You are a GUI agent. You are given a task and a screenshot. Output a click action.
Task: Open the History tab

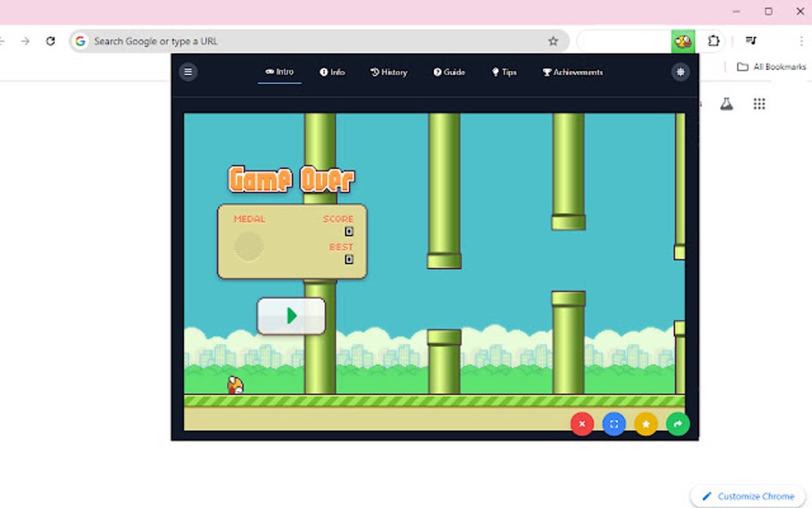[388, 72]
